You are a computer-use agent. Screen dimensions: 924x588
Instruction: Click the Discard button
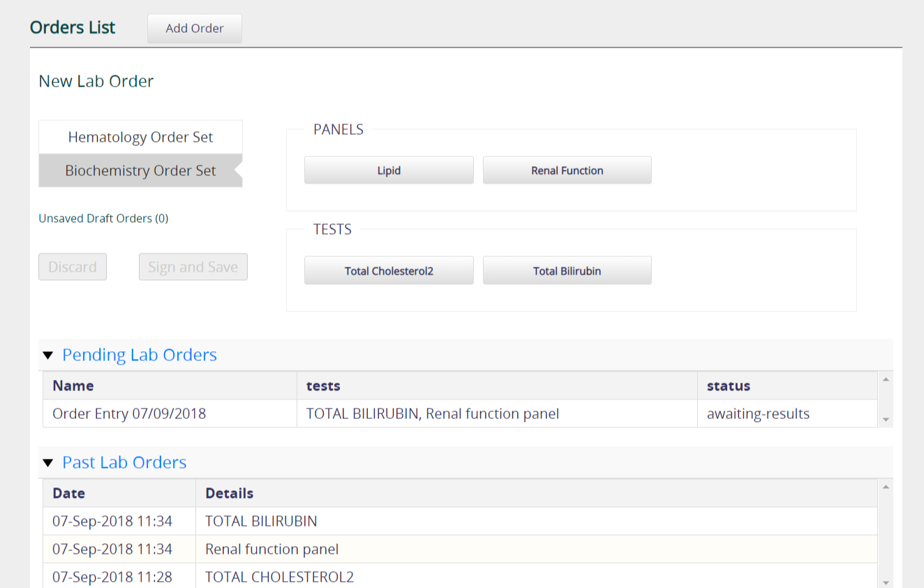tap(72, 266)
